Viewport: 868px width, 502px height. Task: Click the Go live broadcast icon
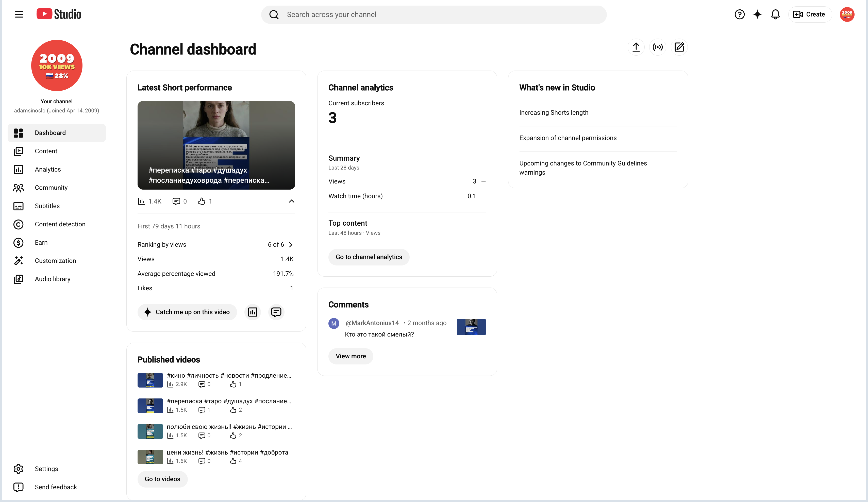point(658,47)
